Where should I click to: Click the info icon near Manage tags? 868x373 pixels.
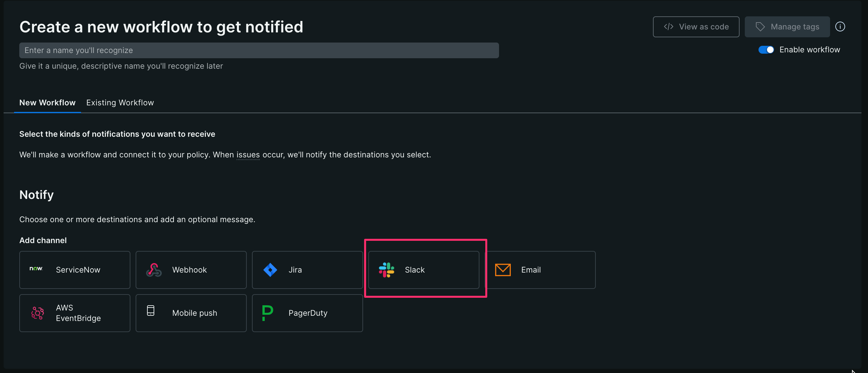[840, 27]
